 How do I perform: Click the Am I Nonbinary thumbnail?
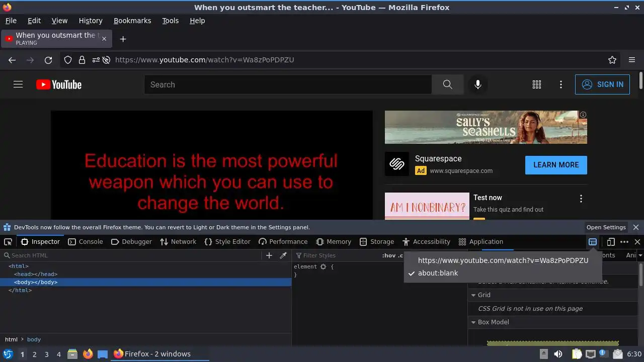pyautogui.click(x=427, y=206)
